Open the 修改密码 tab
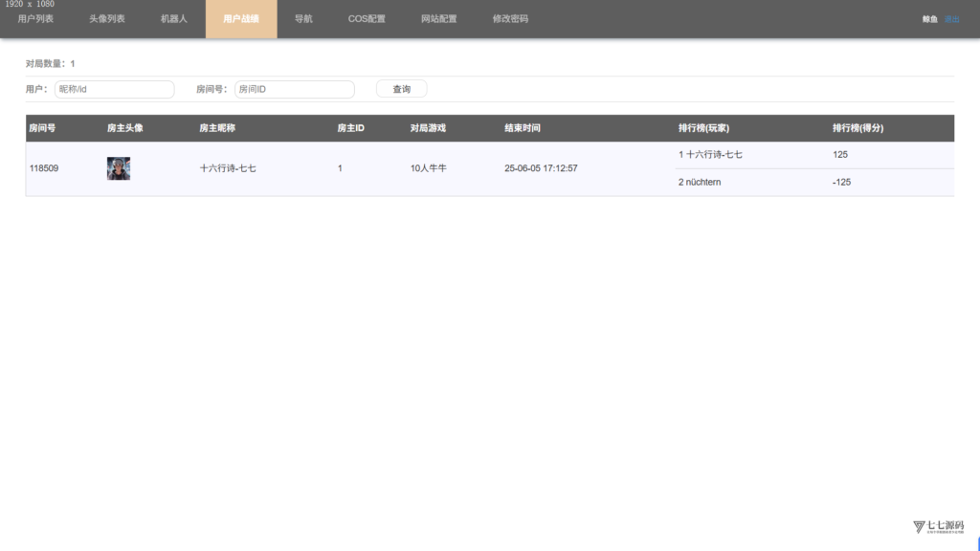The width and height of the screenshot is (980, 551). tap(510, 19)
